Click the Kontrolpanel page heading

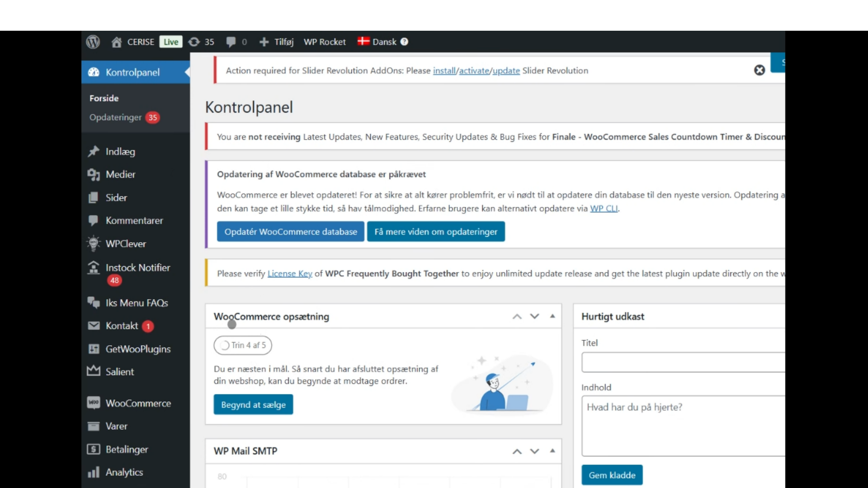click(x=249, y=108)
